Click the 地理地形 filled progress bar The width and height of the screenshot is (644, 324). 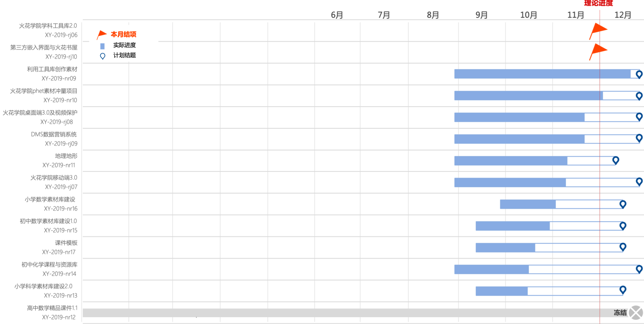coord(510,161)
